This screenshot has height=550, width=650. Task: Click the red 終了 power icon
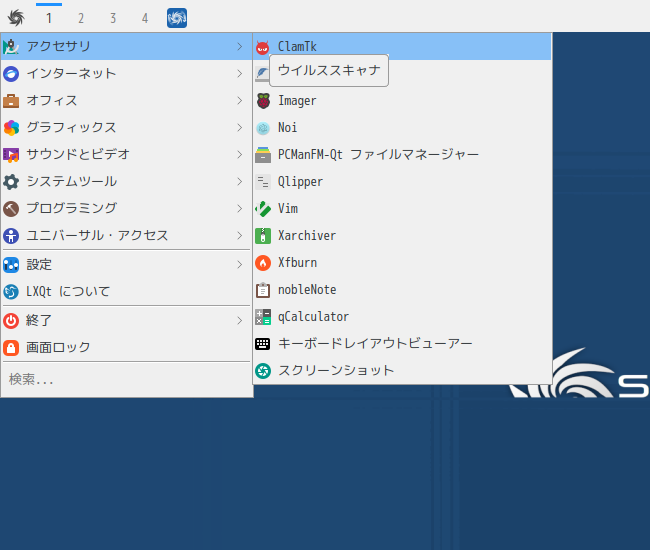coord(11,321)
